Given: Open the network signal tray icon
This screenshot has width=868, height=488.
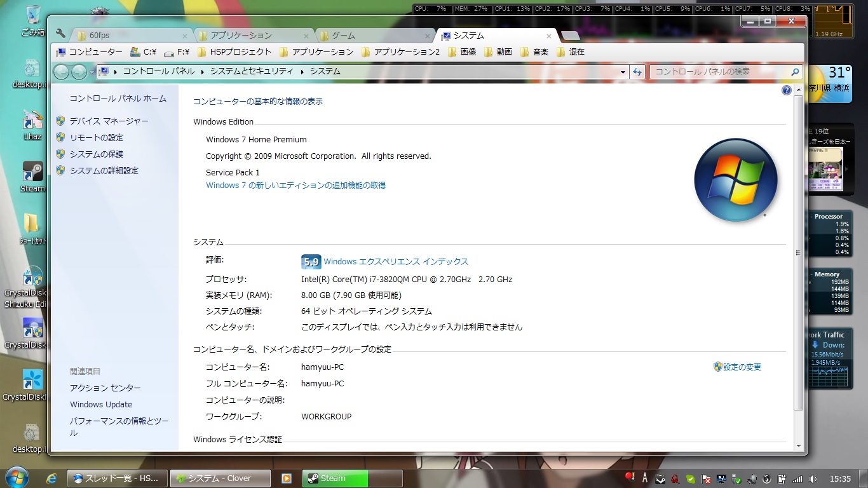Looking at the screenshot, I should click(x=797, y=478).
